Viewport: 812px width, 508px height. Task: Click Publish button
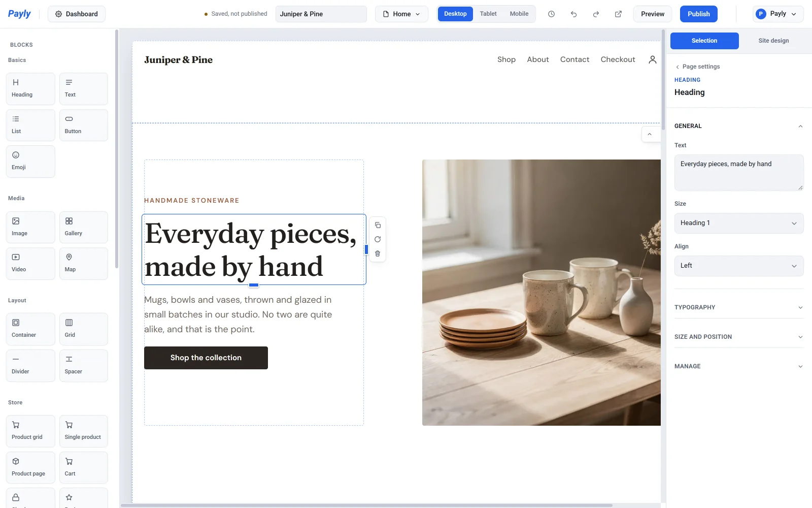pyautogui.click(x=698, y=14)
